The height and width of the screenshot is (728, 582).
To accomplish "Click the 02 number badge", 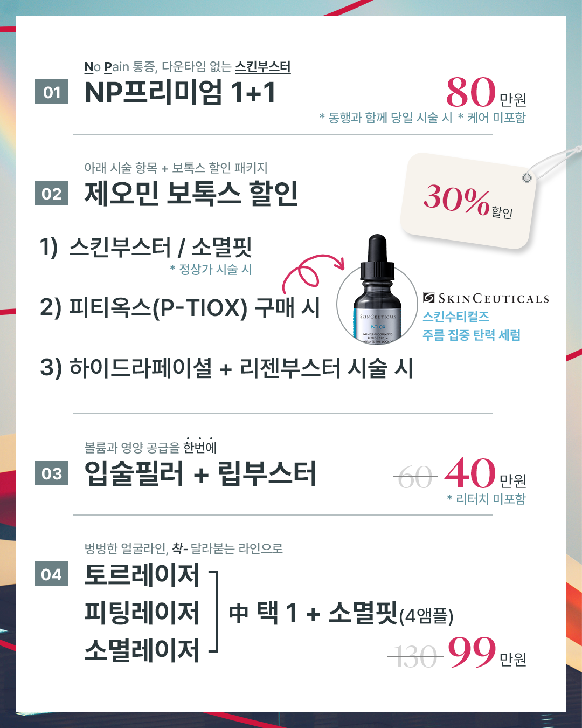I will click(x=51, y=194).
